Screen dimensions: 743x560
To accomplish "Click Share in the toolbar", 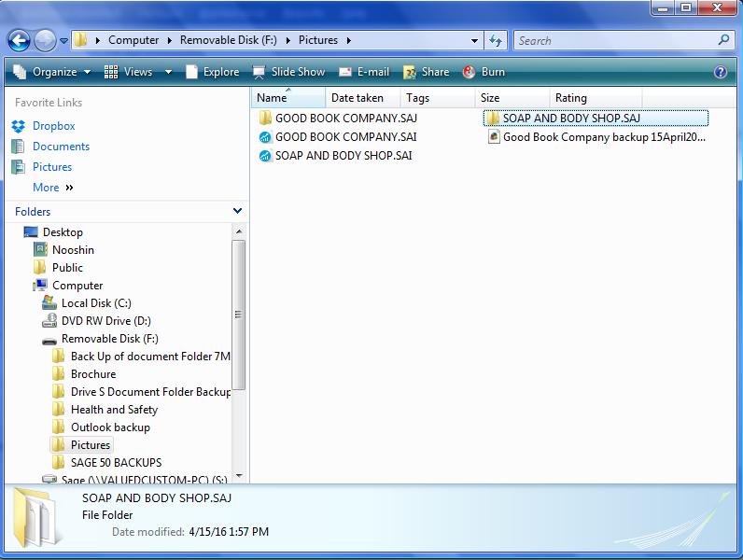I will [426, 72].
